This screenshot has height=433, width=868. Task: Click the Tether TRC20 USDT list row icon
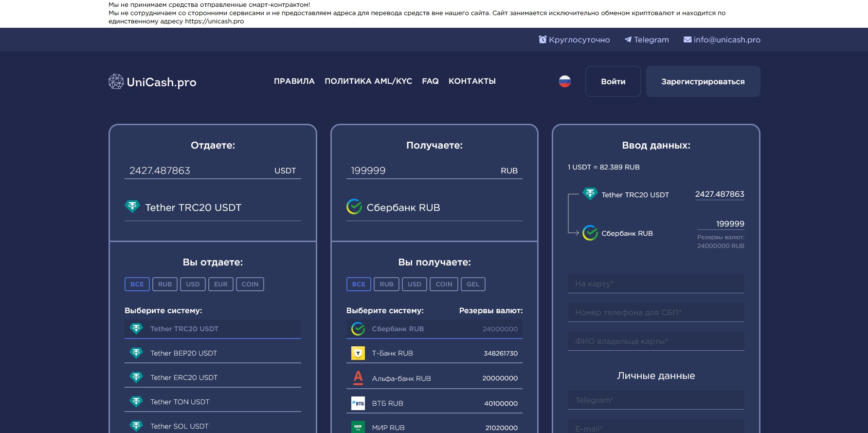coord(136,328)
